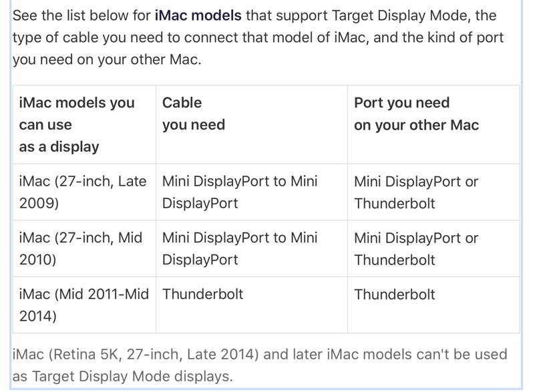
Task: Click the word "2014)" in the last table row
Action: pos(37,316)
